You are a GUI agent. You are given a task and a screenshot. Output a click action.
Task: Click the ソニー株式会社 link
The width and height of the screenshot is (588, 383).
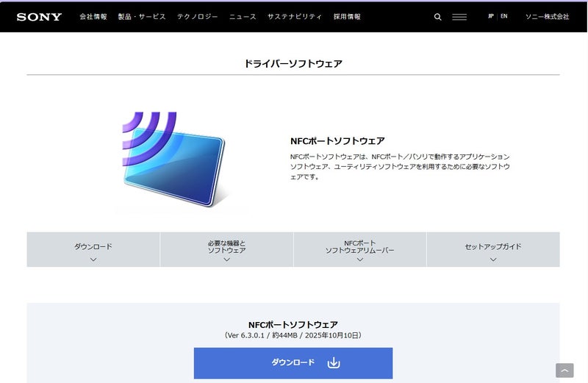point(547,17)
